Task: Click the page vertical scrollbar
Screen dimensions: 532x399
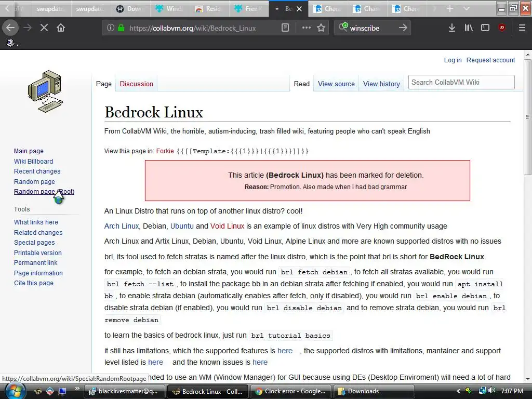Action: (x=528, y=117)
